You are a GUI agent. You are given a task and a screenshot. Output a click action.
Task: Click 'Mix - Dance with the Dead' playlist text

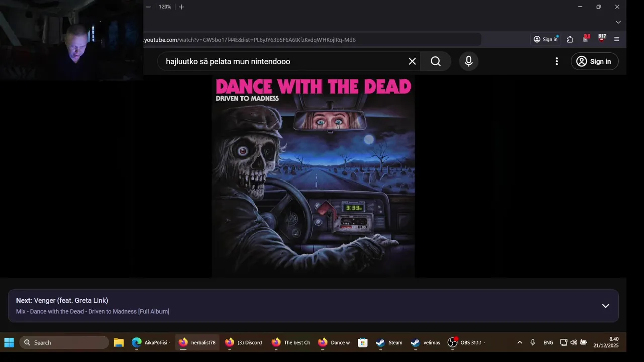[92, 311]
